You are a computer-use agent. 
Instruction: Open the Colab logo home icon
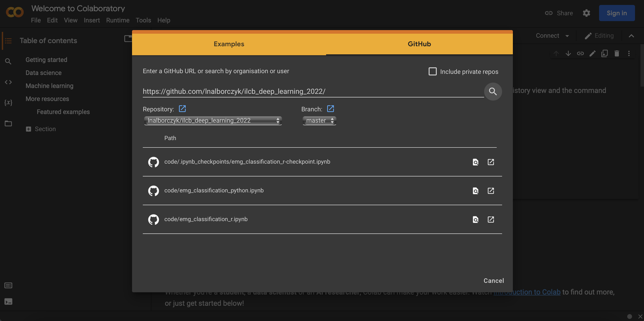15,12
